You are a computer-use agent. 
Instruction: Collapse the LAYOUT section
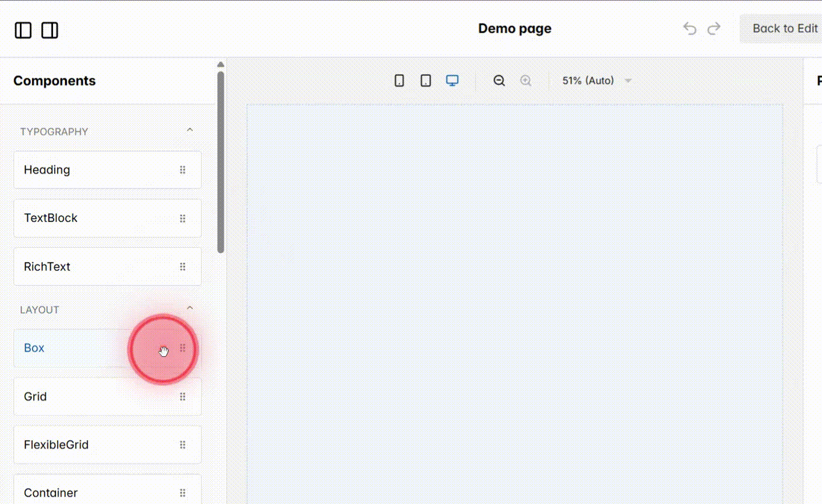coord(190,307)
